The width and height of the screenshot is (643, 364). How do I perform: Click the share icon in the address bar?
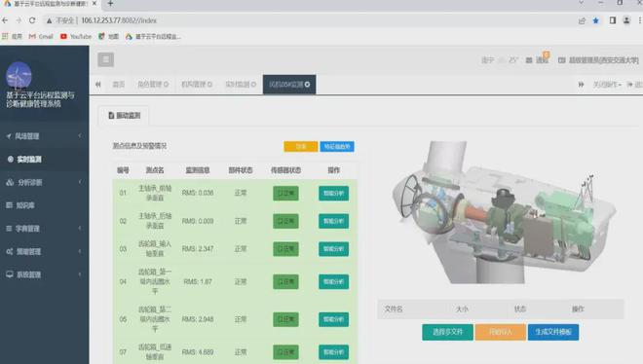[582, 20]
